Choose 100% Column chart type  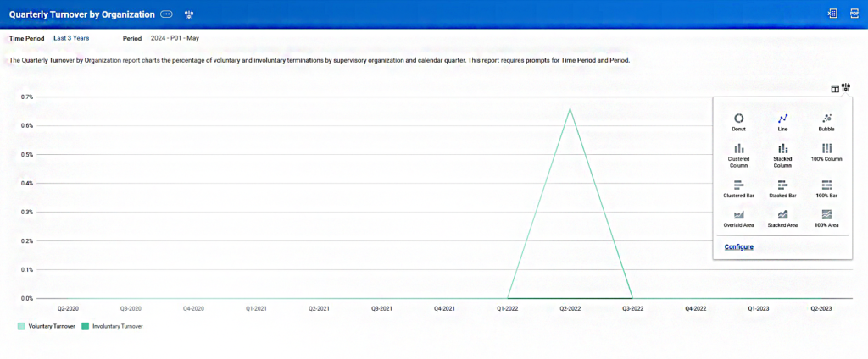coord(827,152)
